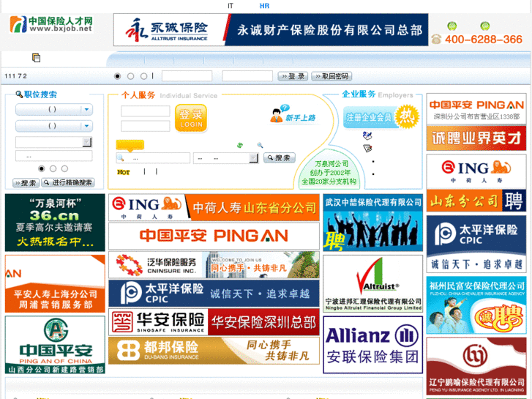Click the 取回密码 button
The height and width of the screenshot is (399, 532).
pos(331,76)
